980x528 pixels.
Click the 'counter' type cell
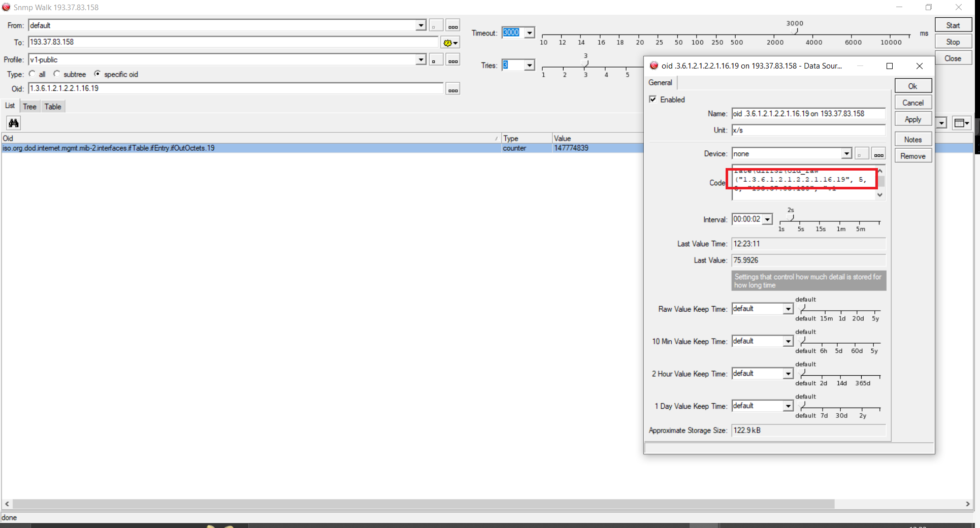(x=514, y=148)
